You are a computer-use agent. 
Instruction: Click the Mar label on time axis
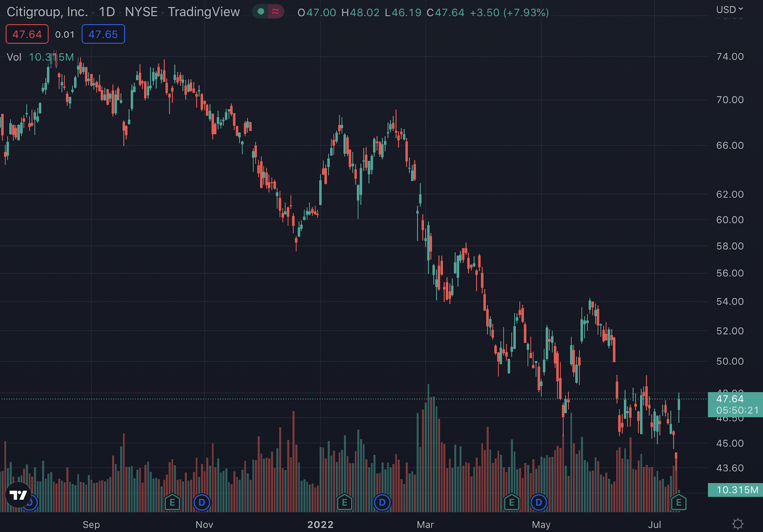[425, 525]
